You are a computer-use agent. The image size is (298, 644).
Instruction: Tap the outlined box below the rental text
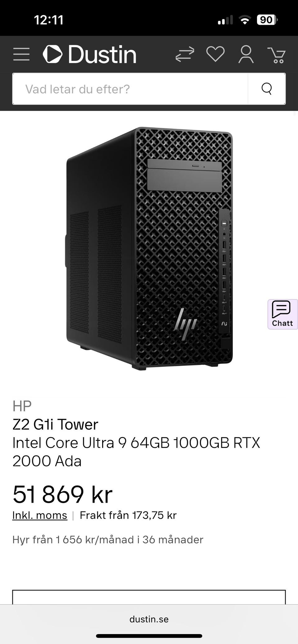(x=149, y=597)
